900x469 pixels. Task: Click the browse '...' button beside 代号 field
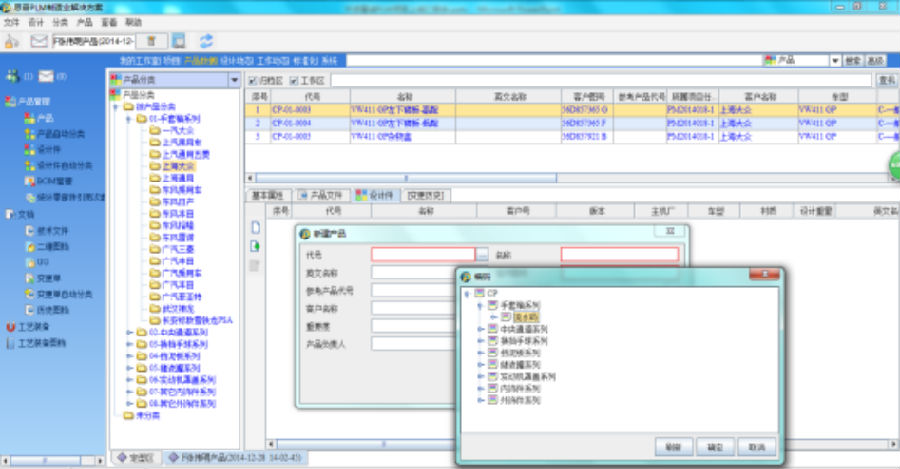coord(482,254)
